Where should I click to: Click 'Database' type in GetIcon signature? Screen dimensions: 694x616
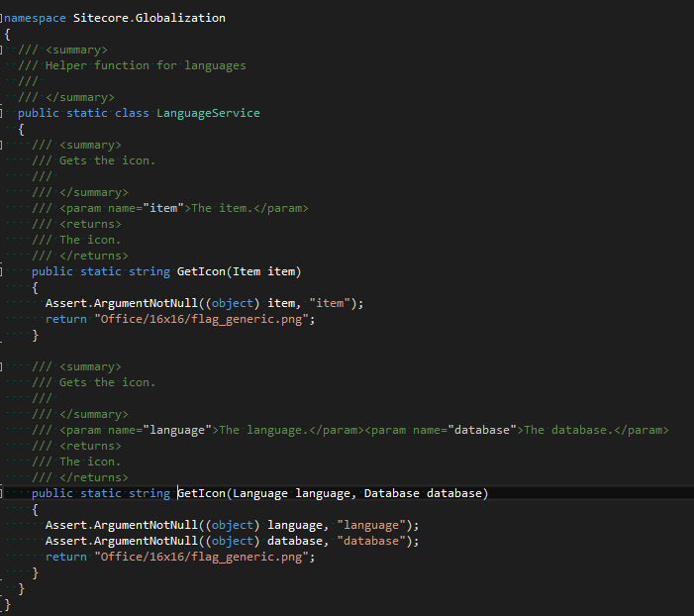[392, 493]
